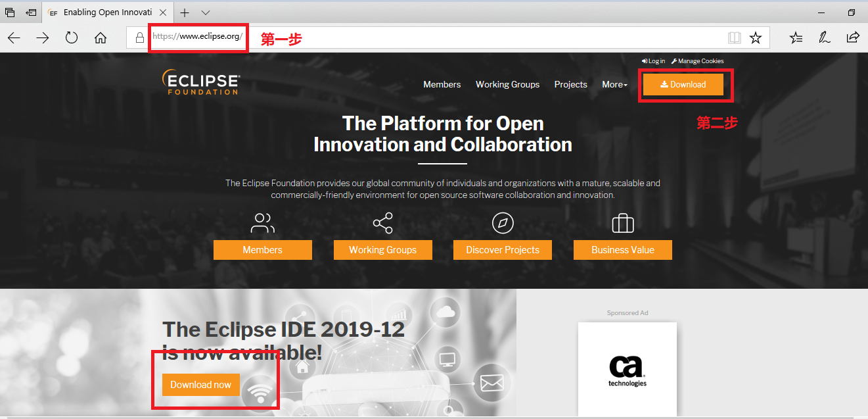Select the Enabling Open Innovation tab
This screenshot has height=419, width=868.
coord(108,12)
